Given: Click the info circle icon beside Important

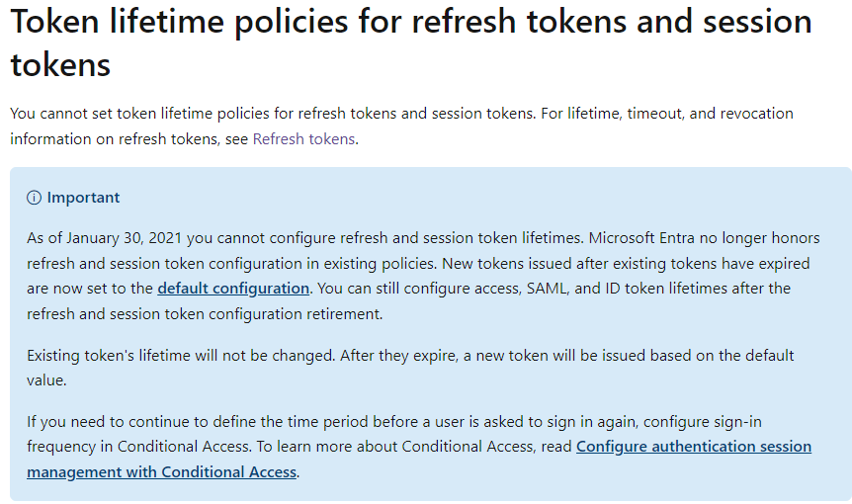Looking at the screenshot, I should click(34, 198).
